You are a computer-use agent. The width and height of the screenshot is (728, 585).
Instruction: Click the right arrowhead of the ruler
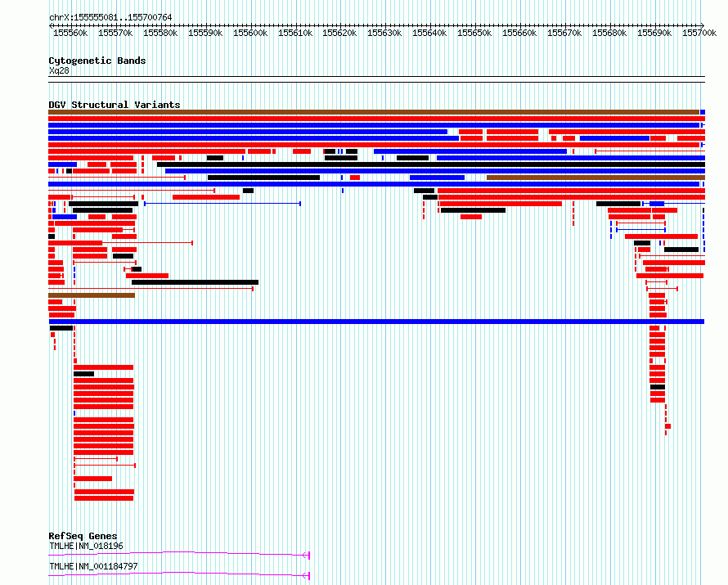pyautogui.click(x=703, y=25)
